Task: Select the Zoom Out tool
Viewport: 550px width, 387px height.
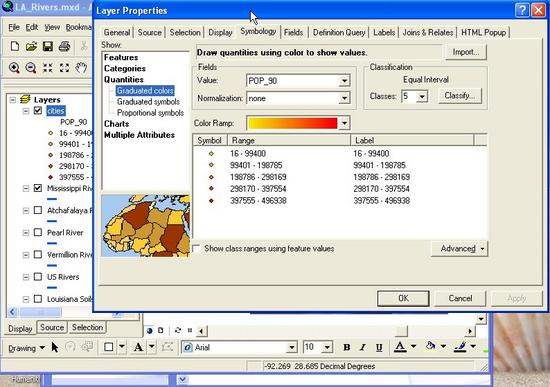Action: pos(31,68)
